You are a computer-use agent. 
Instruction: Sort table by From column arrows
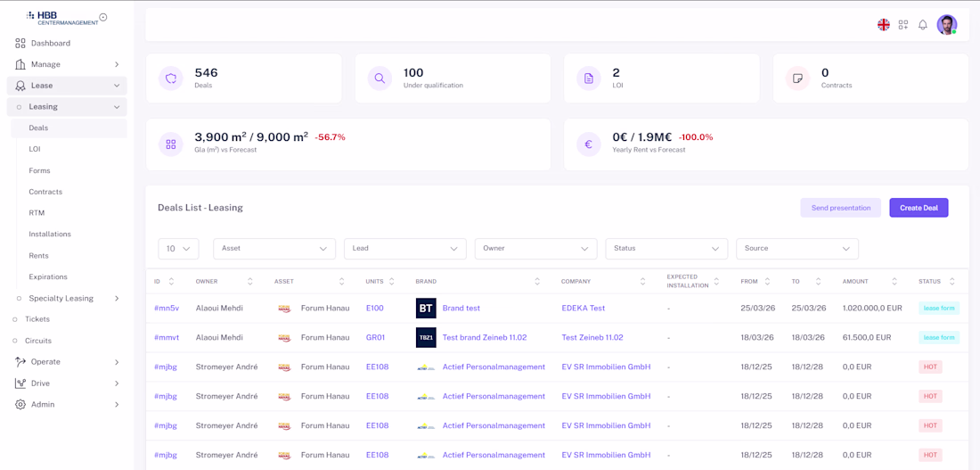pos(767,282)
